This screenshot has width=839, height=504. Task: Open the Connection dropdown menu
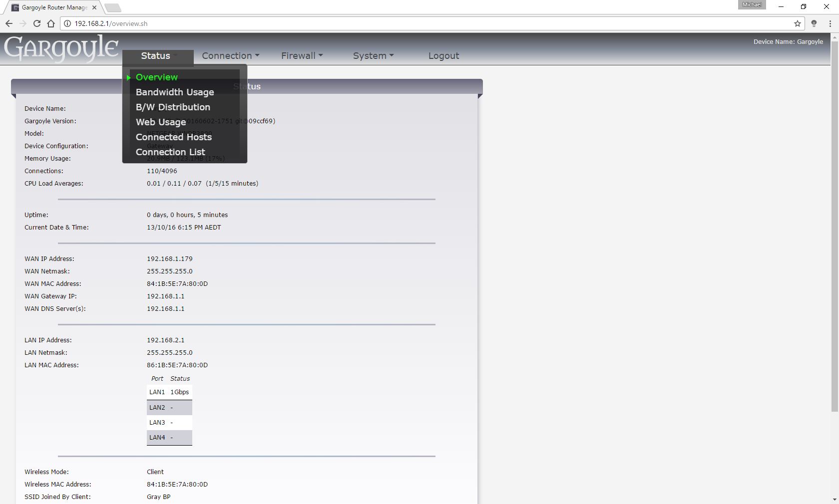tap(230, 55)
